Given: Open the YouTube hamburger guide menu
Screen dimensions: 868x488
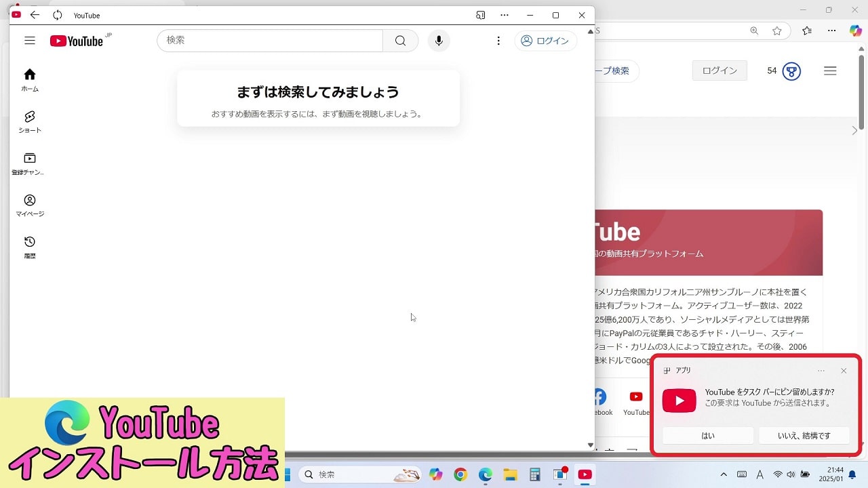Looking at the screenshot, I should tap(30, 41).
